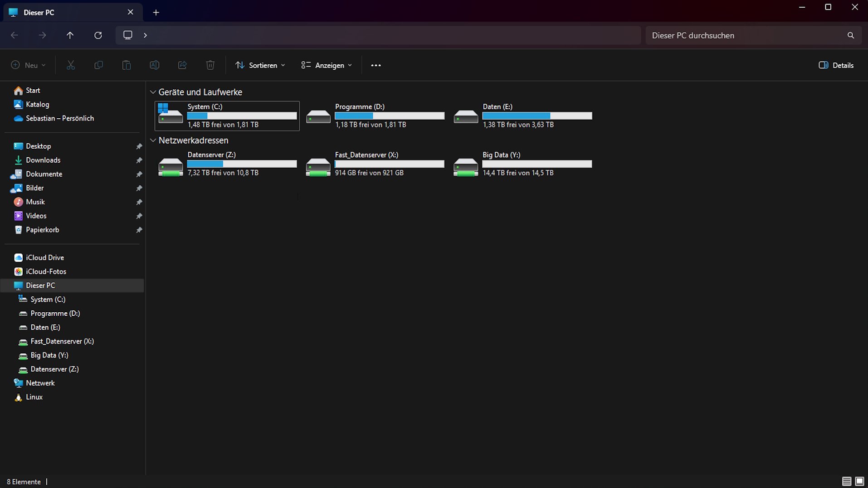Collapse the Netzwerkadressen section
868x488 pixels.
pyautogui.click(x=153, y=140)
